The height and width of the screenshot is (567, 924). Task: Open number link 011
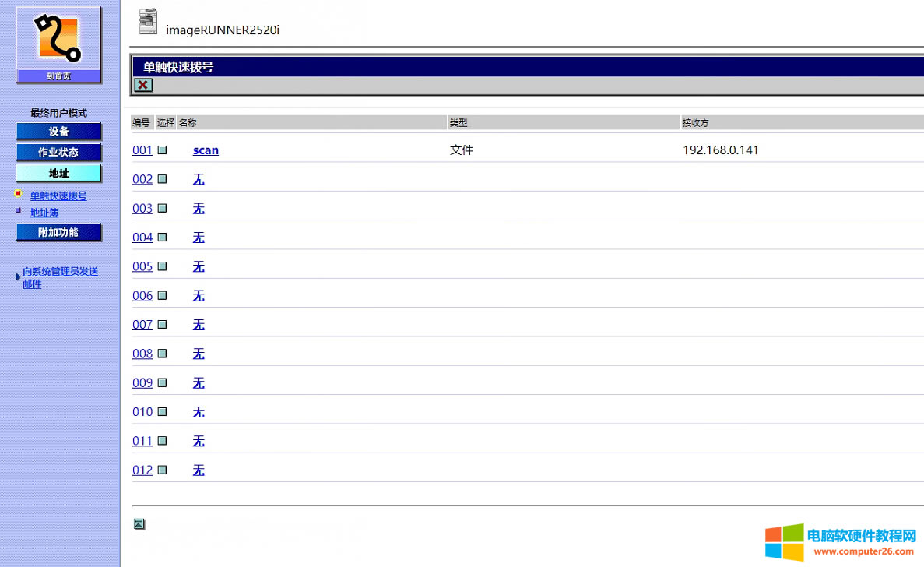coord(142,441)
